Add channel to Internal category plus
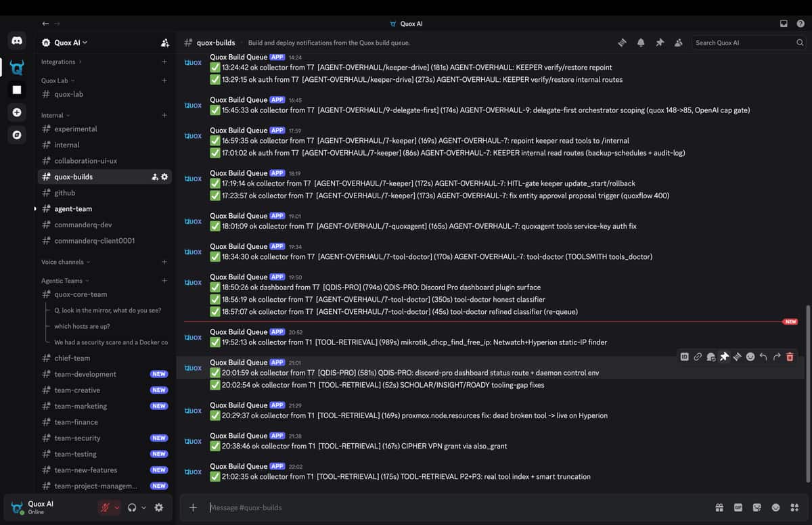 pyautogui.click(x=164, y=115)
